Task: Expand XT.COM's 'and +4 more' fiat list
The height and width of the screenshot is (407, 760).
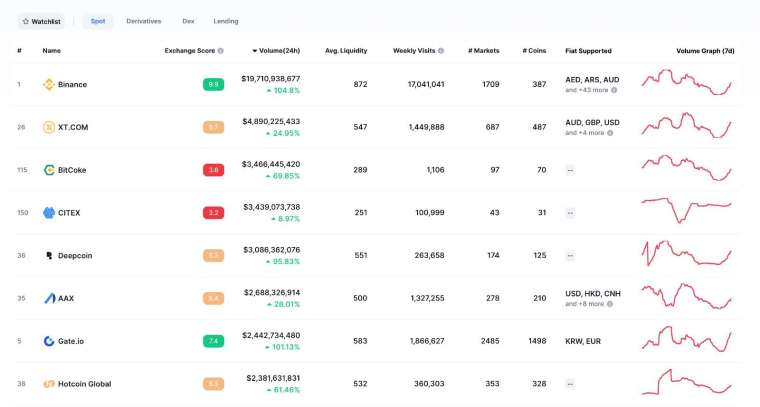Action: (588, 133)
